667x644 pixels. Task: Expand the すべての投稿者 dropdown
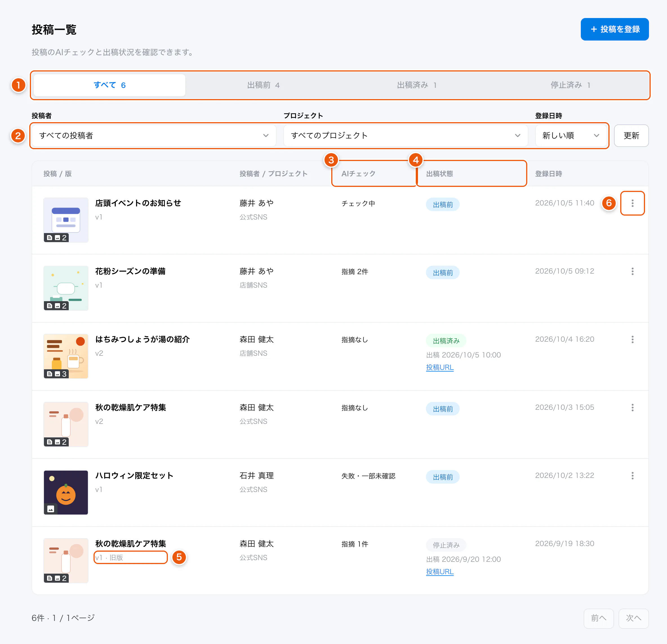click(154, 135)
